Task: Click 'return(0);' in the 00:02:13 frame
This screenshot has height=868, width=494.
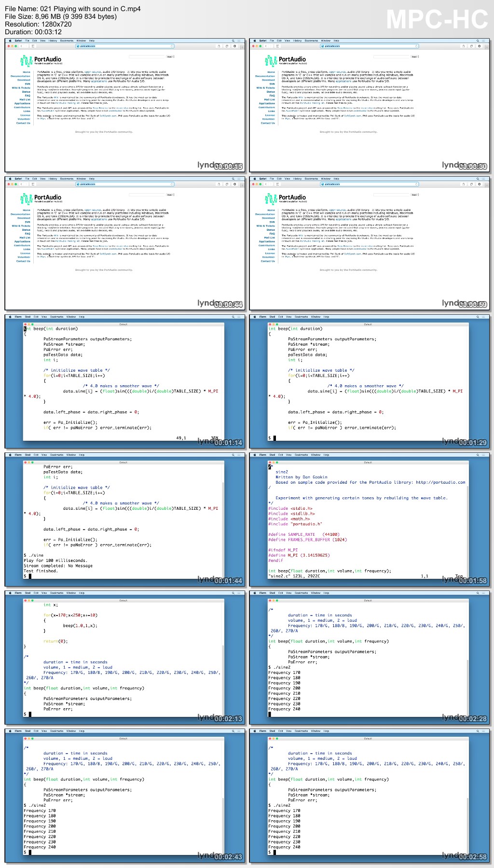Action: point(55,641)
